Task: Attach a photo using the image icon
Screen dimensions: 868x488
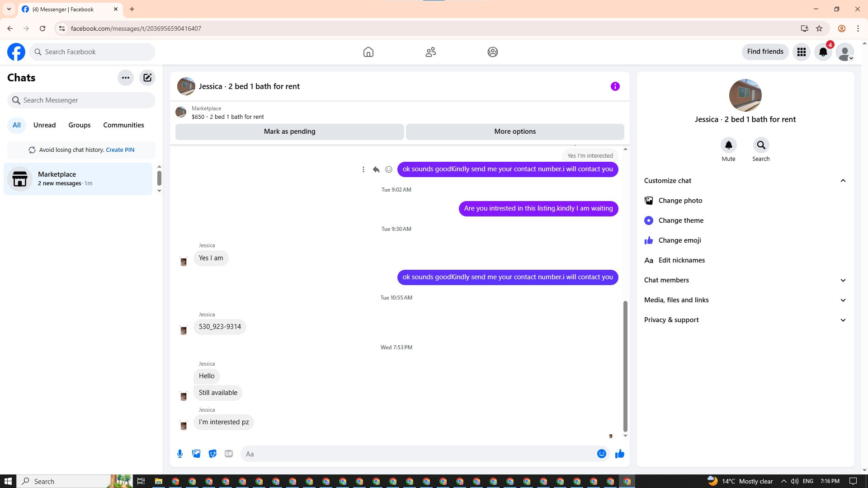Action: [196, 454]
